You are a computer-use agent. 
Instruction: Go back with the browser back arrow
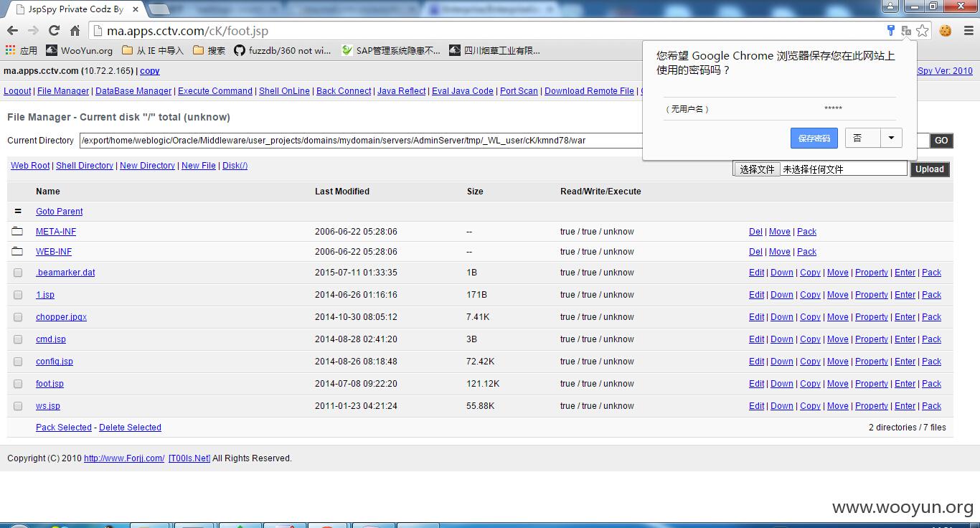click(x=12, y=31)
